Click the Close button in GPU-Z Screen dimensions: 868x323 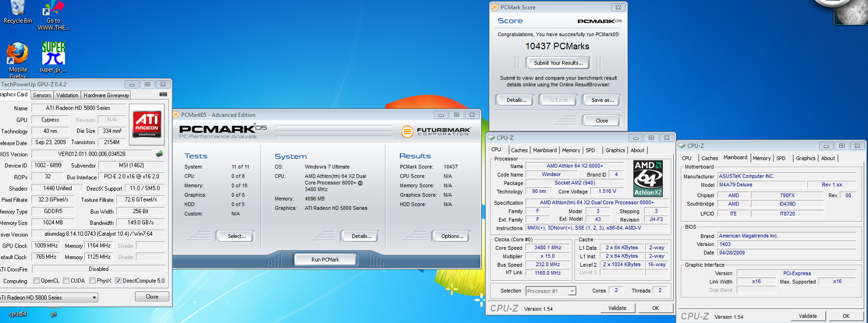[x=152, y=297]
